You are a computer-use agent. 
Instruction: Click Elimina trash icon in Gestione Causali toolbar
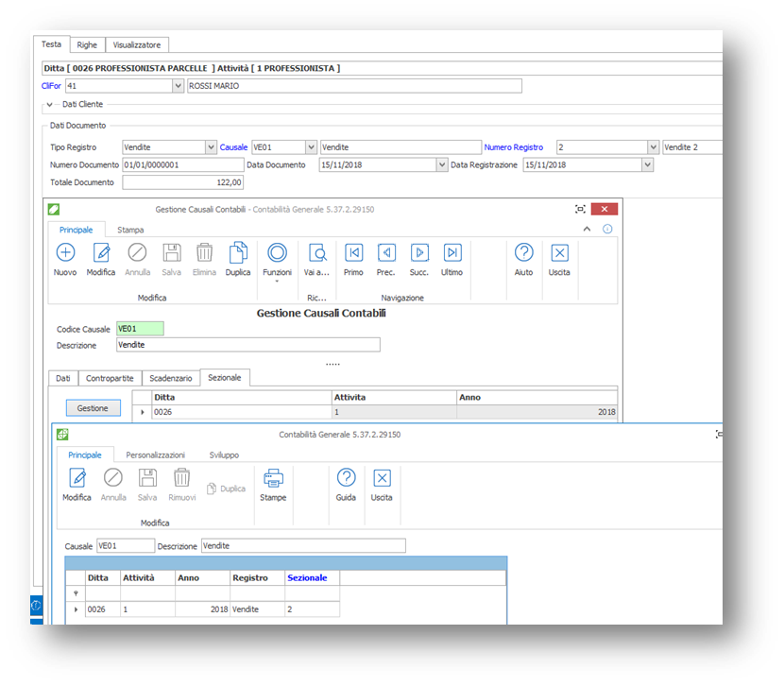tap(204, 253)
